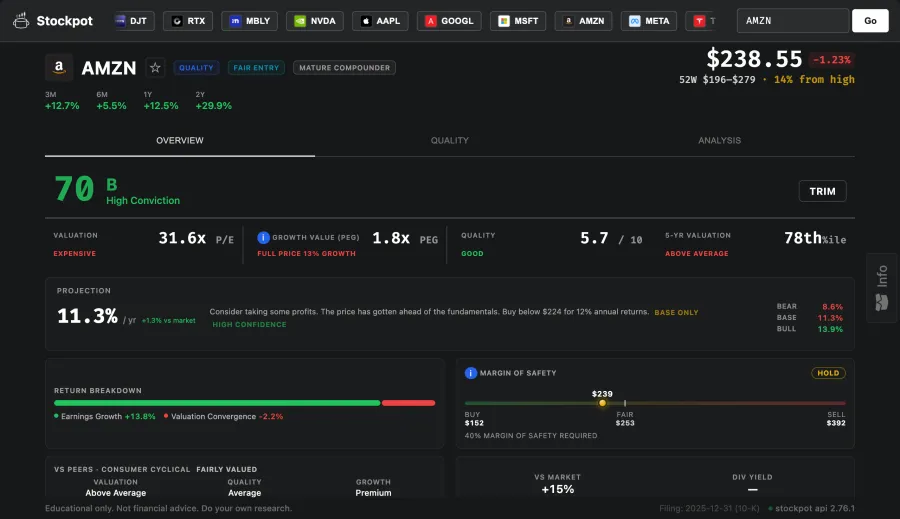Open the Info side panel tab
This screenshot has width=900, height=519.
pyautogui.click(x=882, y=288)
